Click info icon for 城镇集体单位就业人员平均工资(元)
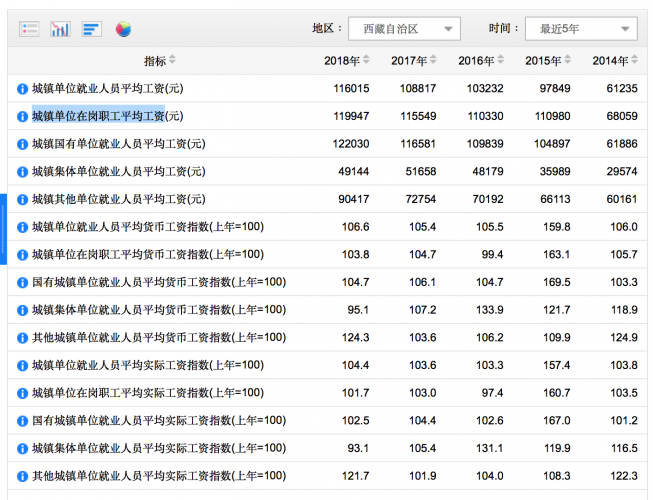The height and width of the screenshot is (500, 653). [x=22, y=172]
